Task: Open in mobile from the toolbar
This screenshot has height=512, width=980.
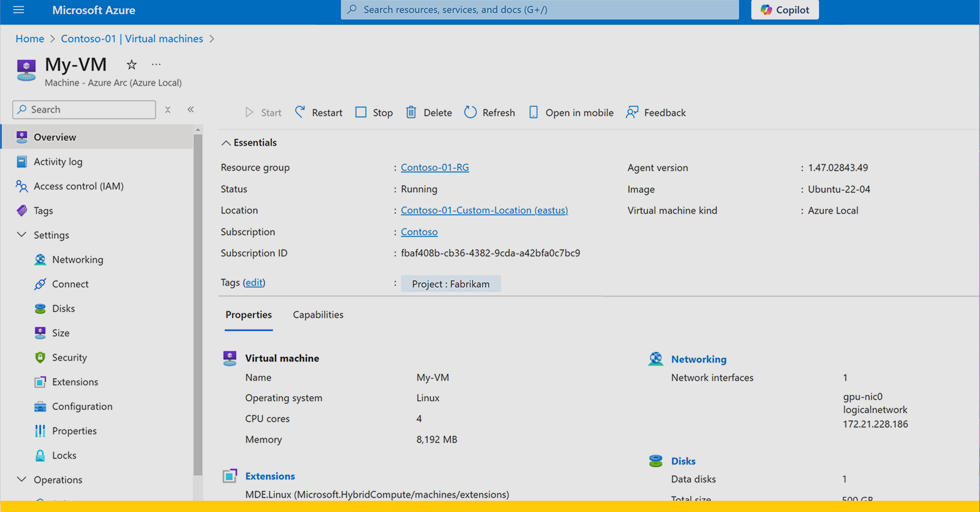Action: pos(571,113)
